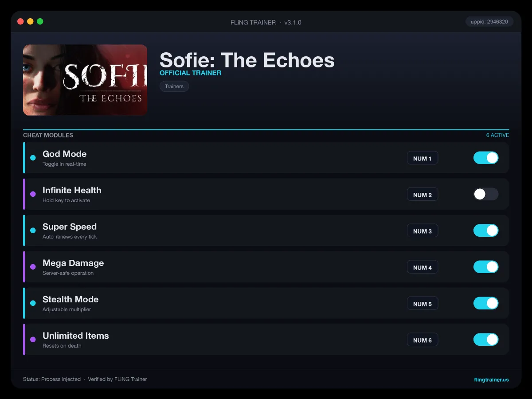The height and width of the screenshot is (399, 532).
Task: Open the flingtrainer.us link
Action: click(x=491, y=379)
